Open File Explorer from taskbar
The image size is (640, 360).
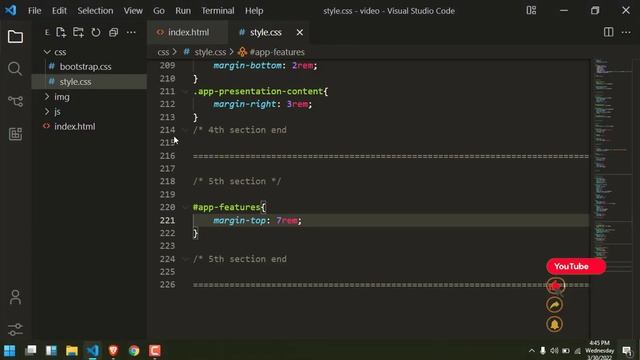(72, 351)
